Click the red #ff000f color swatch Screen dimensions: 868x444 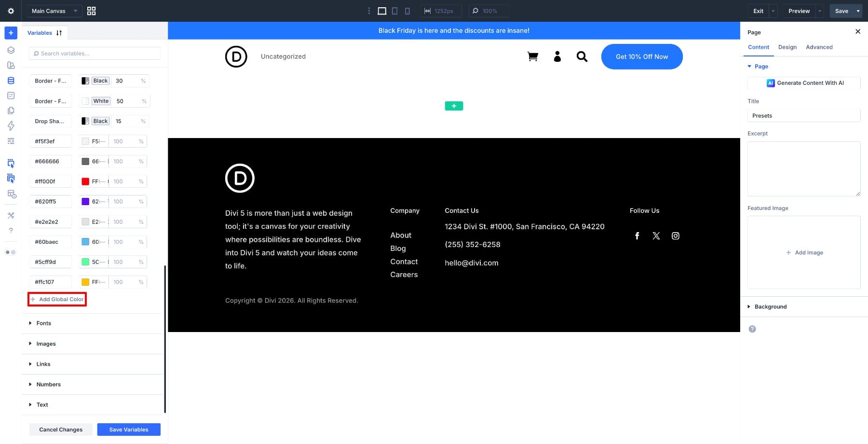click(85, 181)
